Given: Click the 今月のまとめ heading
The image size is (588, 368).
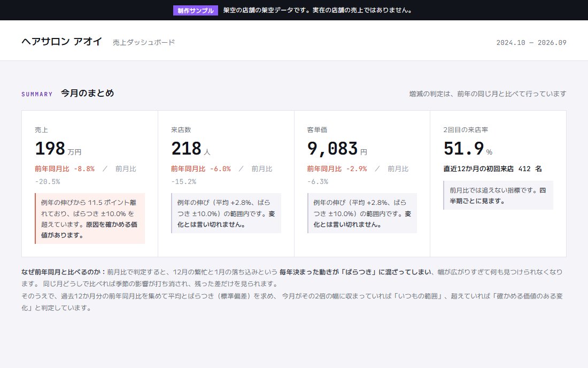Looking at the screenshot, I should click(x=87, y=93).
